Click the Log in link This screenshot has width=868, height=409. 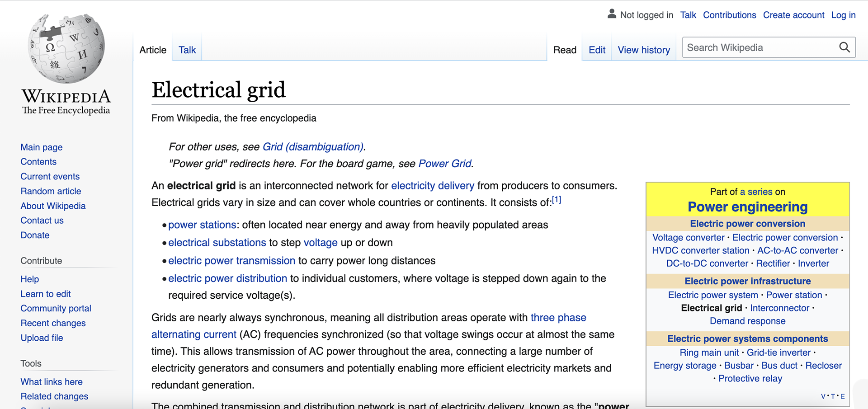click(844, 15)
